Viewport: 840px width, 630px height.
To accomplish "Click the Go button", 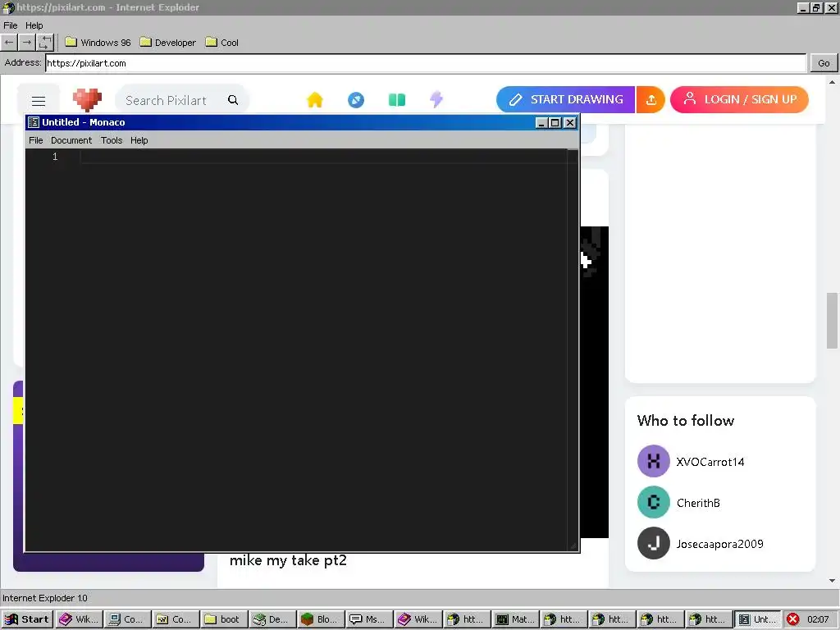I will (x=824, y=63).
